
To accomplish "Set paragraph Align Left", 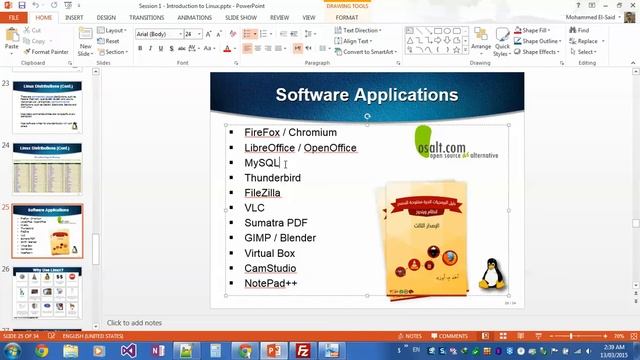I will click(247, 49).
